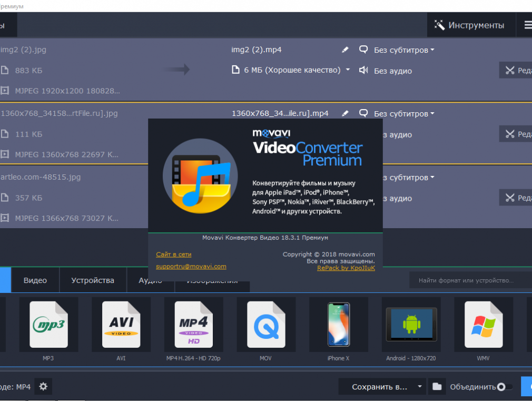Rename output file img2 (2).mp4 with pencil icon
Viewport: 532px width, 401px height.
pos(345,50)
